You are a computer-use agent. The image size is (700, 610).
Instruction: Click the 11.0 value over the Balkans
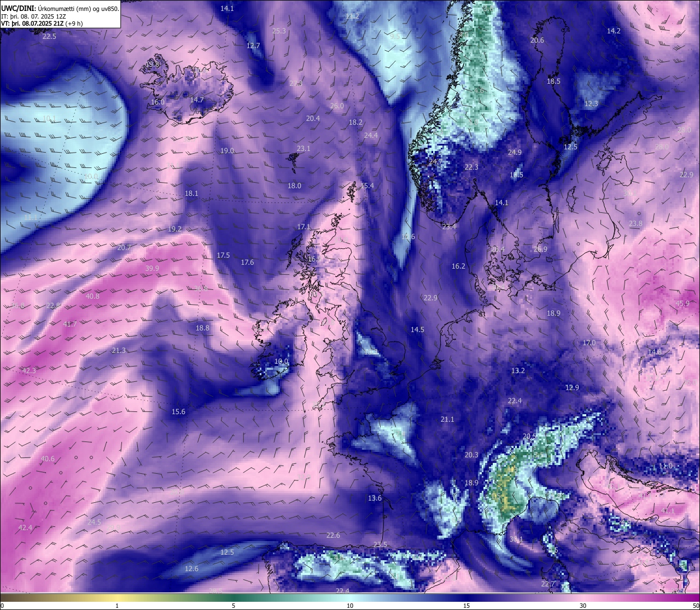tap(666, 466)
